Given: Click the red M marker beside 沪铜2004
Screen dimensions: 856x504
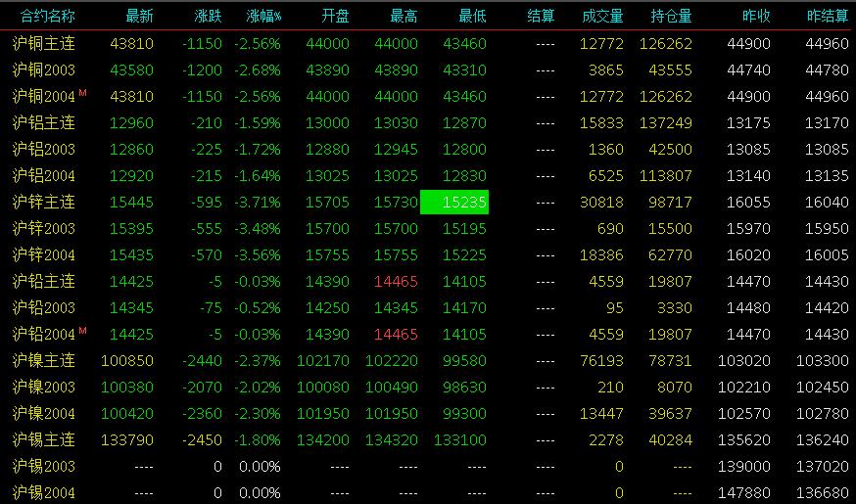Looking at the screenshot, I should [82, 93].
